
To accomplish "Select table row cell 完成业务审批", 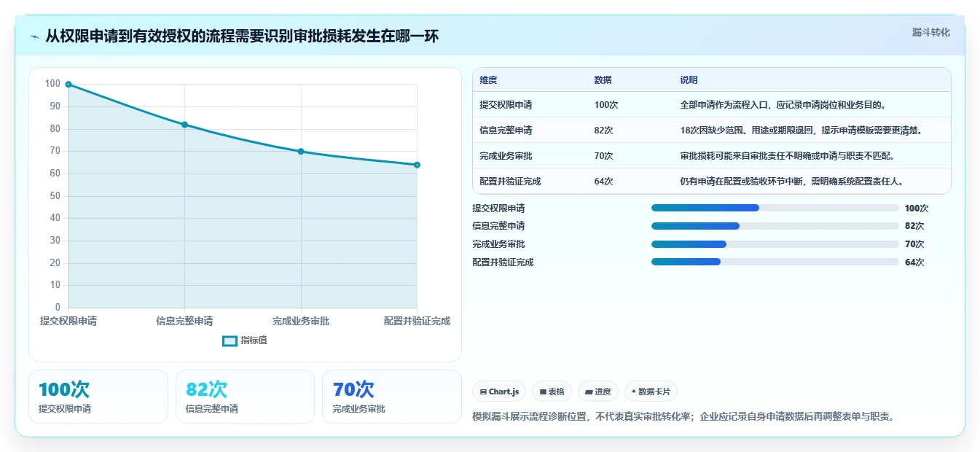I will click(x=506, y=156).
